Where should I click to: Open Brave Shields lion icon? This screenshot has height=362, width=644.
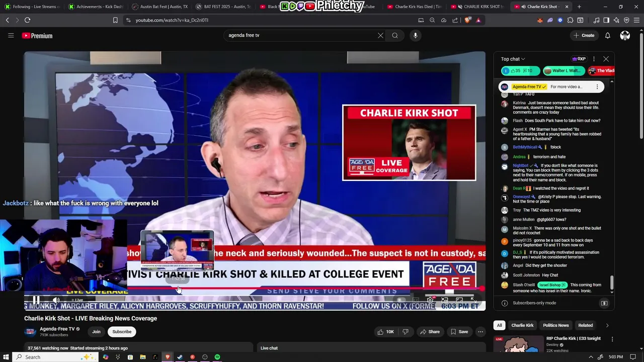coord(468,20)
